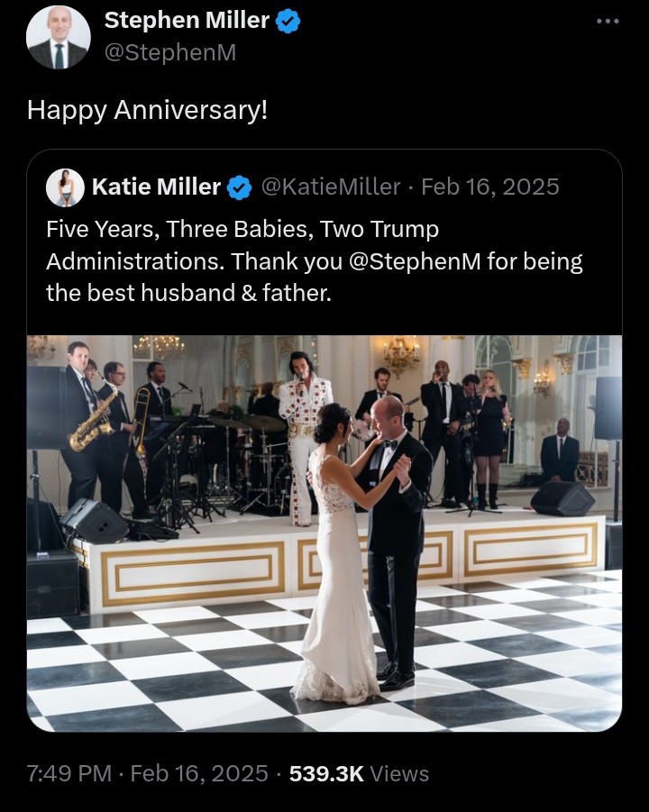Click the 7:49 PM post timestamp

pos(69,773)
